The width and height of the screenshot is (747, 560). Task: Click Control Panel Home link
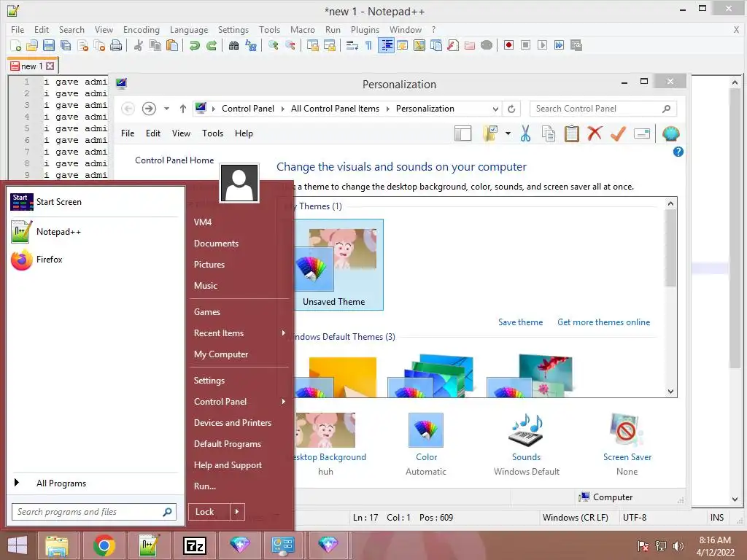point(174,160)
